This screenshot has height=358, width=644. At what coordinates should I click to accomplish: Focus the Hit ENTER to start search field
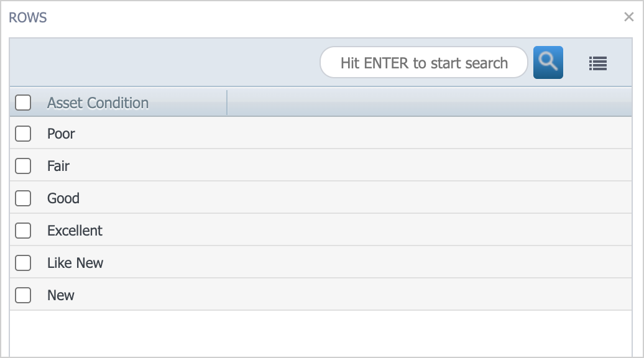pyautogui.click(x=423, y=62)
